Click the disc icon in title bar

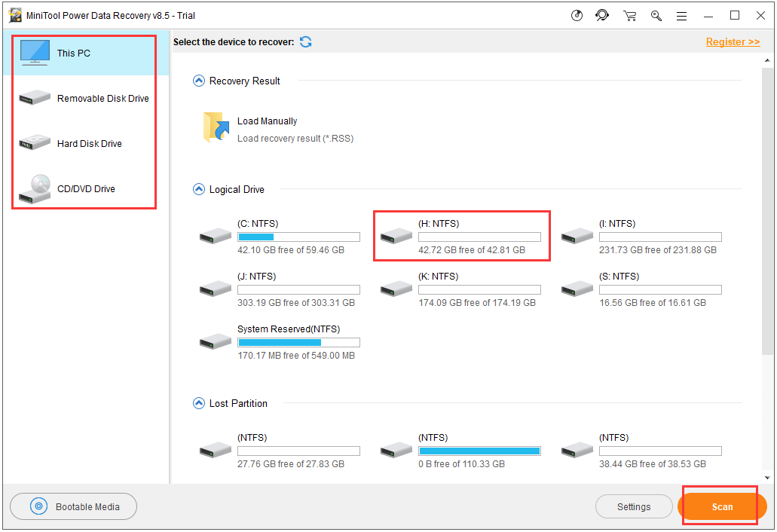pos(577,15)
